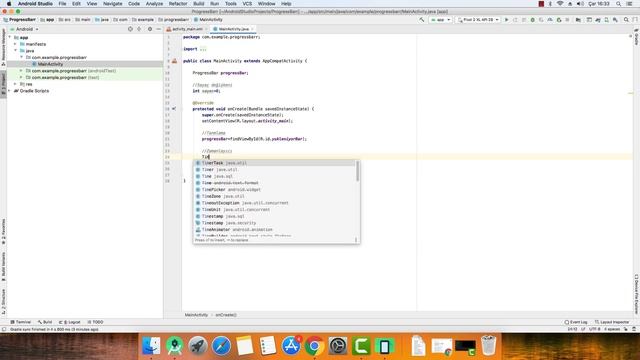This screenshot has height=360, width=640.
Task: Open Android Studio from the Dock
Action: coord(174,346)
